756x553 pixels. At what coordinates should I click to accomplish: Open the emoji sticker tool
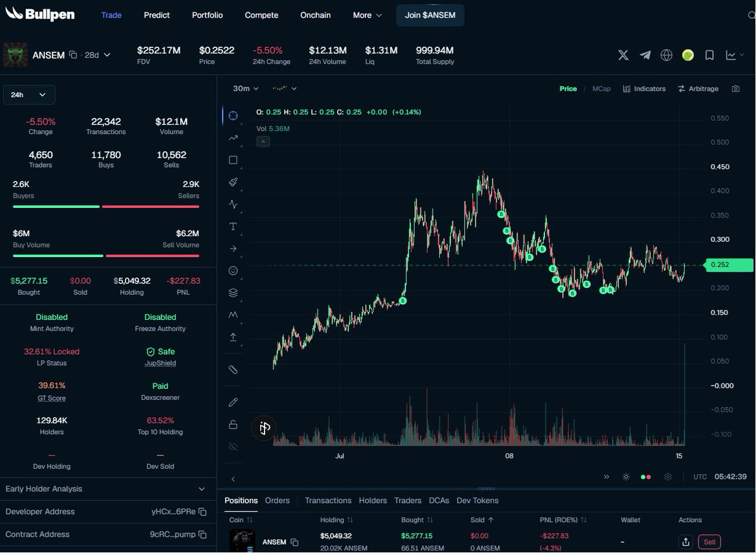click(x=233, y=270)
